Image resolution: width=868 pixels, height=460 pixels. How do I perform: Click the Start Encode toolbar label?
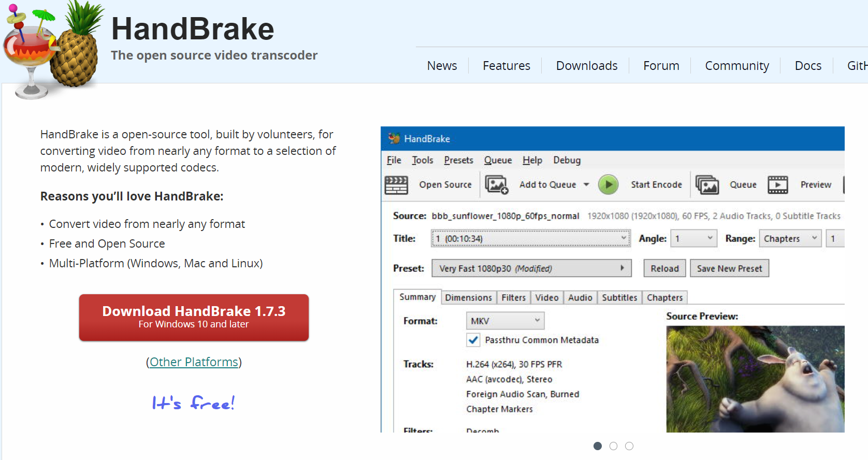(656, 184)
